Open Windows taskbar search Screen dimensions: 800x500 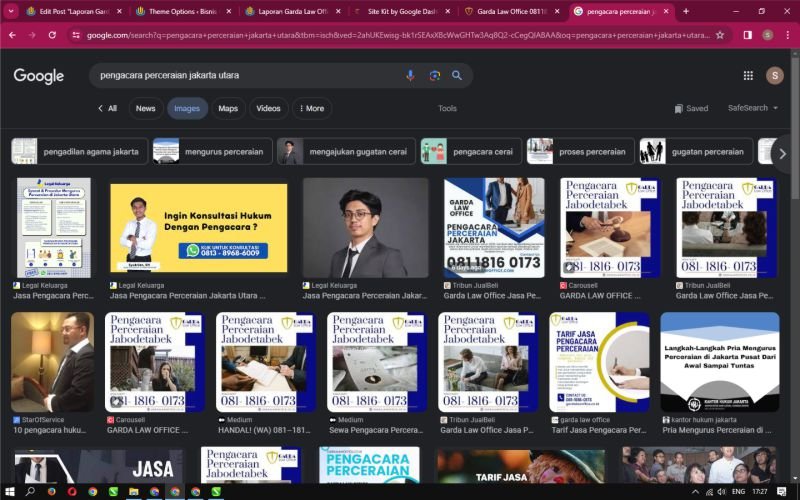(x=30, y=491)
